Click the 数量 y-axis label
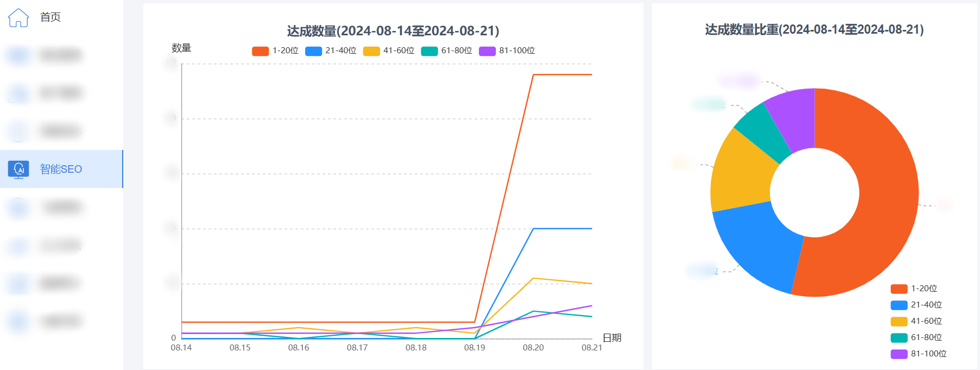The height and width of the screenshot is (370, 980). 181,48
